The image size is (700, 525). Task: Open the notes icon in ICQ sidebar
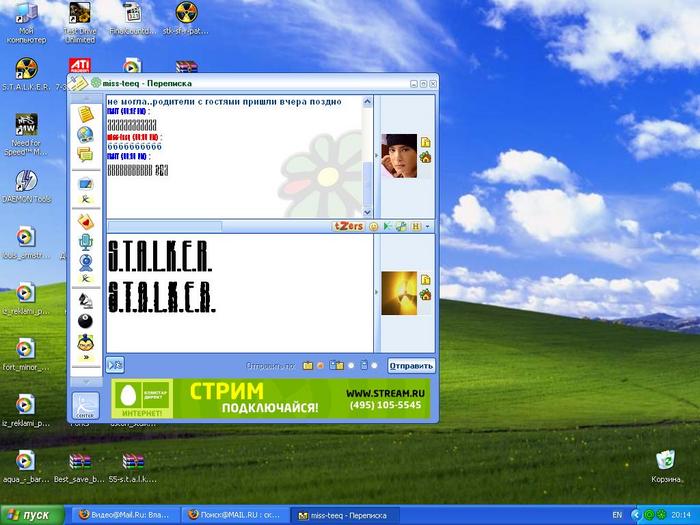point(85,114)
